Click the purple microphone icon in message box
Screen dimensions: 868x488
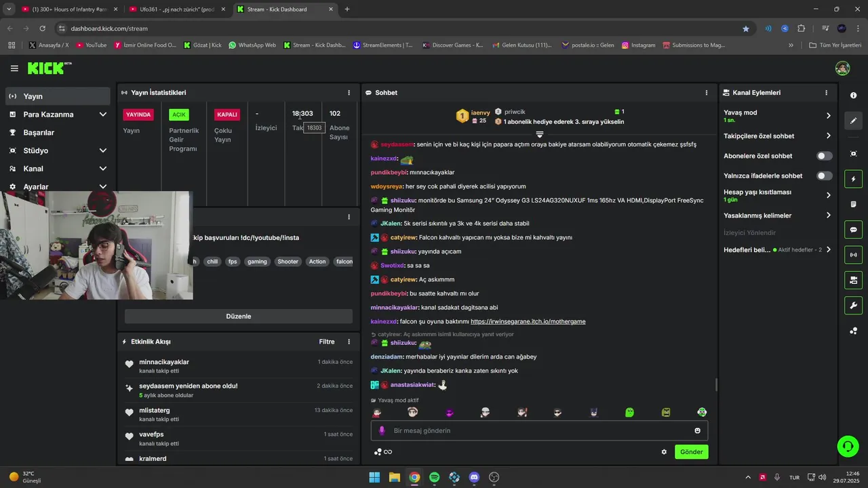tap(382, 430)
